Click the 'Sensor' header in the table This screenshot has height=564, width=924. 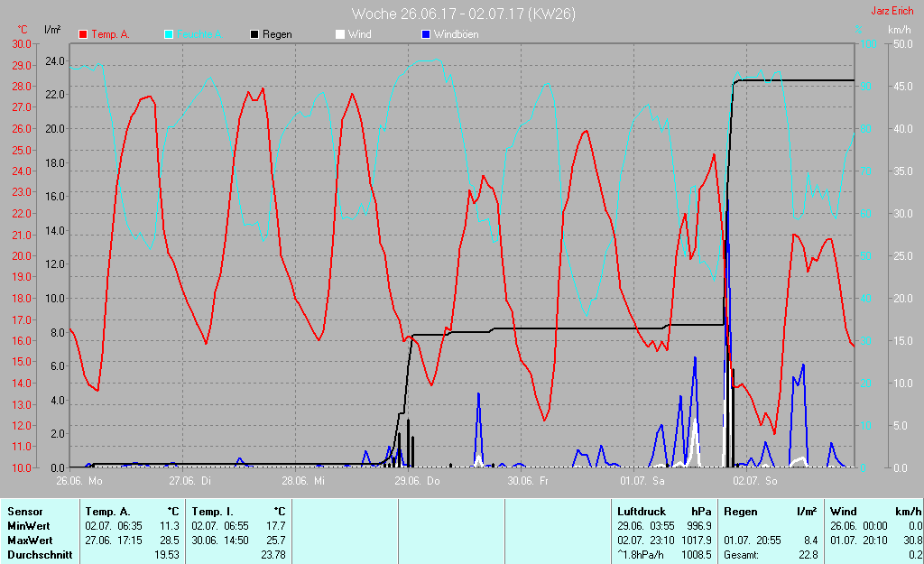click(x=24, y=512)
